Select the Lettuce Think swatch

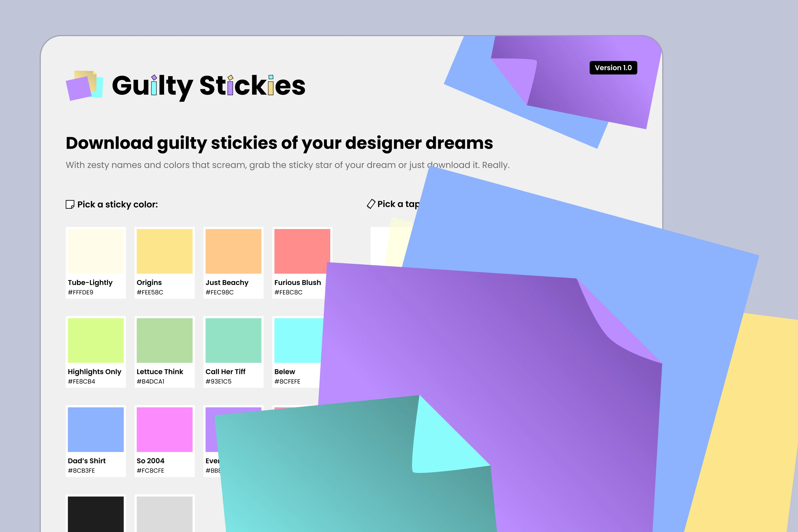165,340
